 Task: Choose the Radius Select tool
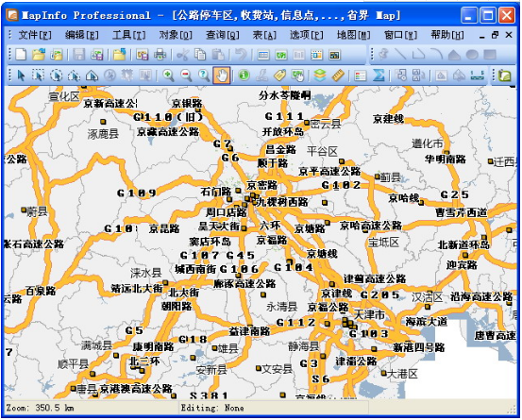pyautogui.click(x=57, y=76)
